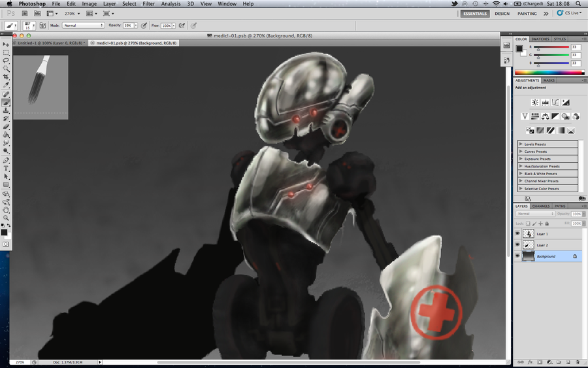Open the Analysis menu
Viewport: 588px width, 368px height.
tap(171, 4)
